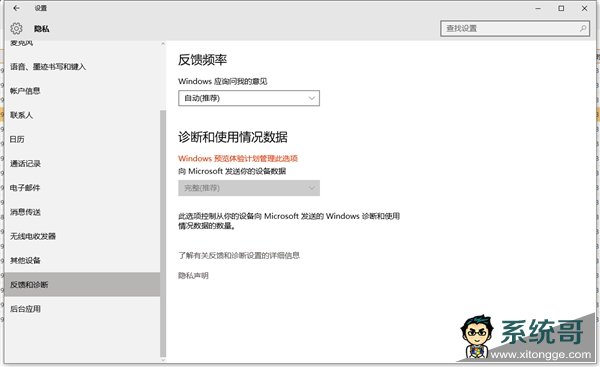This screenshot has height=367, width=600.
Task: Select 联系人 in the sidebar
Action: 21,115
